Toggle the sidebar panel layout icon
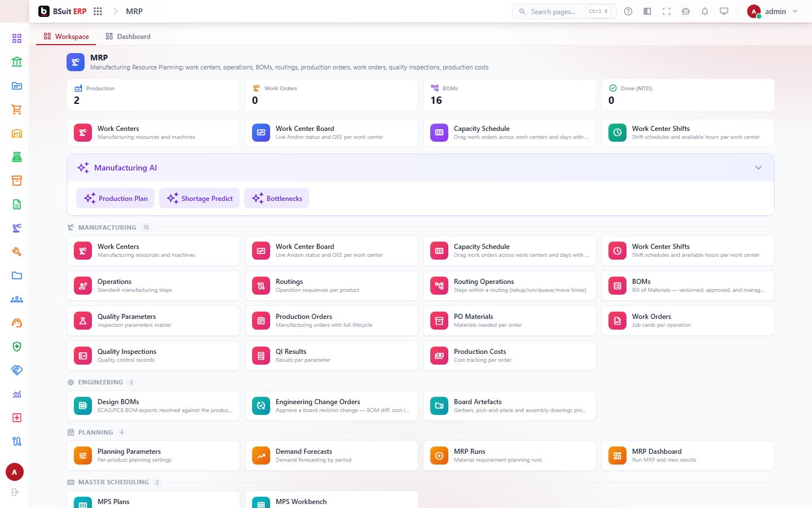The width and height of the screenshot is (812, 508). 647,11
